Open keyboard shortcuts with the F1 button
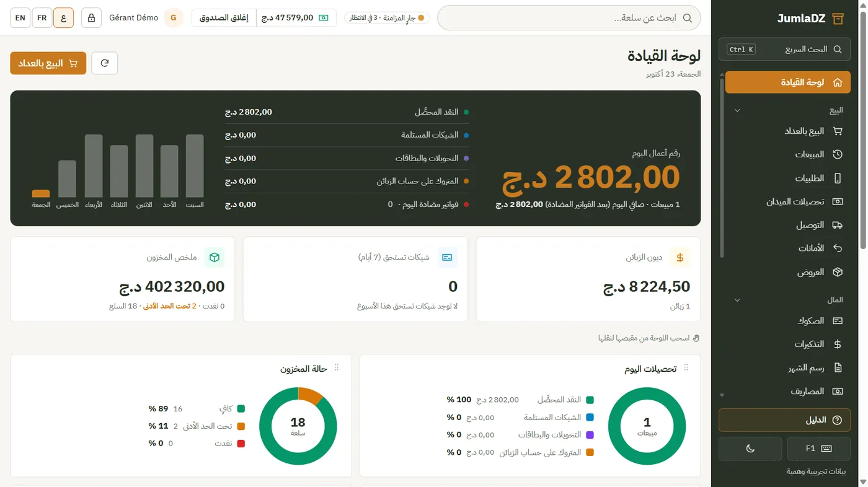868x487 pixels. [818, 449]
